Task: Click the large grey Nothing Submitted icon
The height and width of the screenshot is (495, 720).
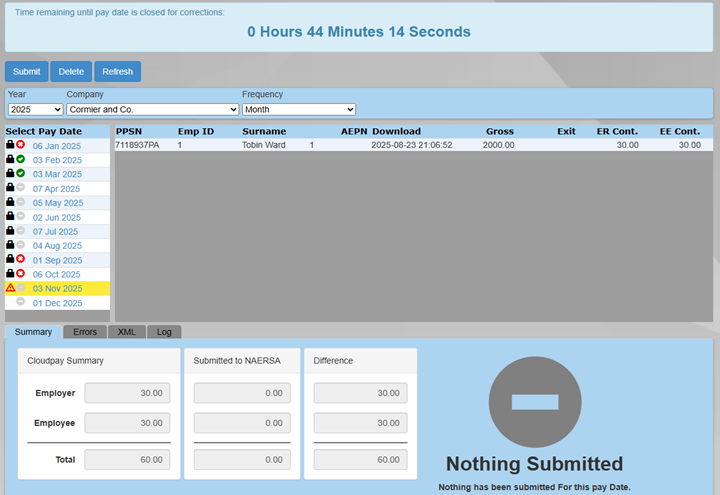Action: coord(533,401)
